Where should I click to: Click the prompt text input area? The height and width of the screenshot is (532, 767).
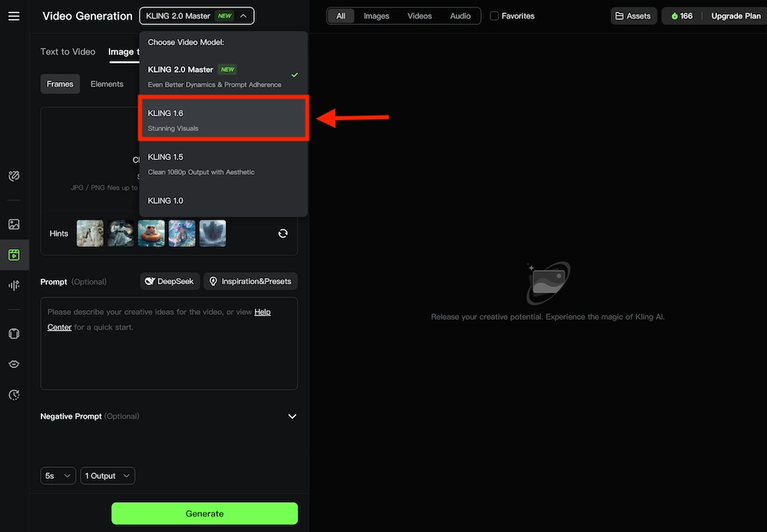pos(169,343)
